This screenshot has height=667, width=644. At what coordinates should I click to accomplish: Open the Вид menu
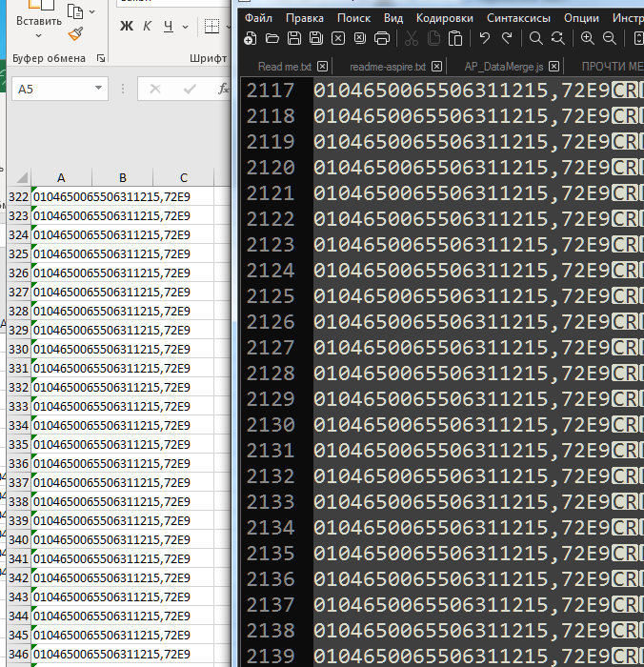393,18
